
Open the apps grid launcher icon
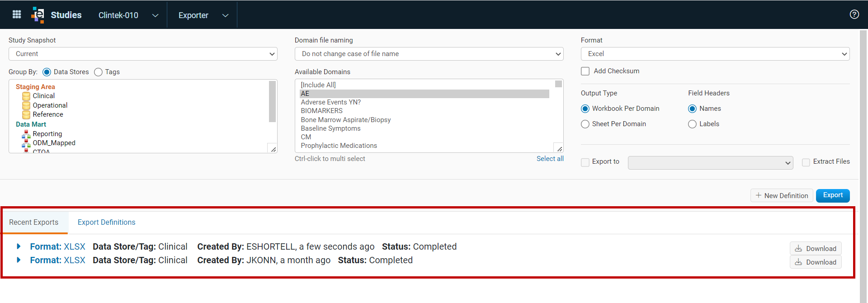(x=17, y=14)
